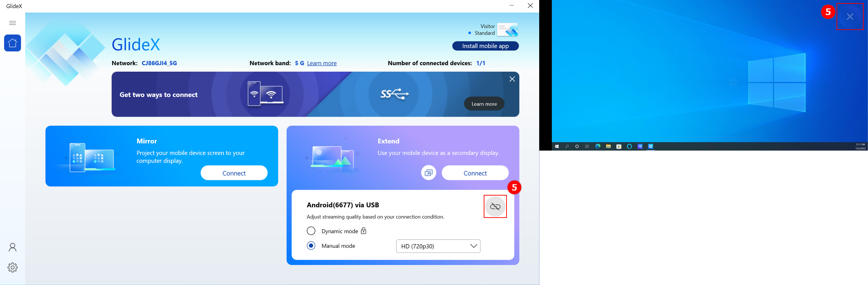
Task: Expand the HD (720p30) quality dropdown
Action: point(438,246)
